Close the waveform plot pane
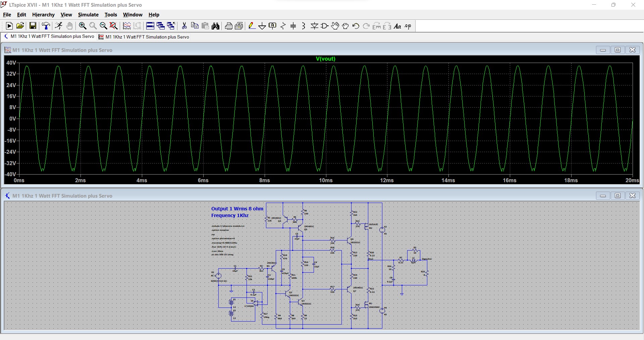The height and width of the screenshot is (340, 644). [x=633, y=50]
